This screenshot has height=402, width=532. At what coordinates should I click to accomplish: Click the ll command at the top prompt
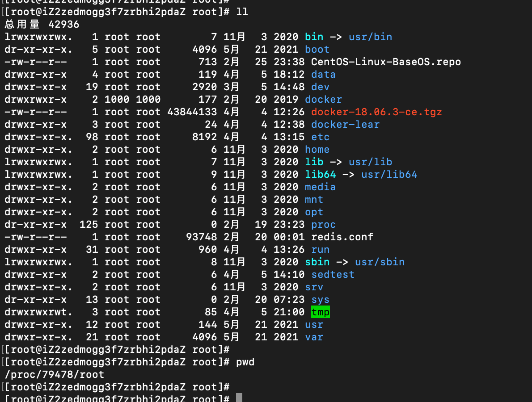(242, 12)
